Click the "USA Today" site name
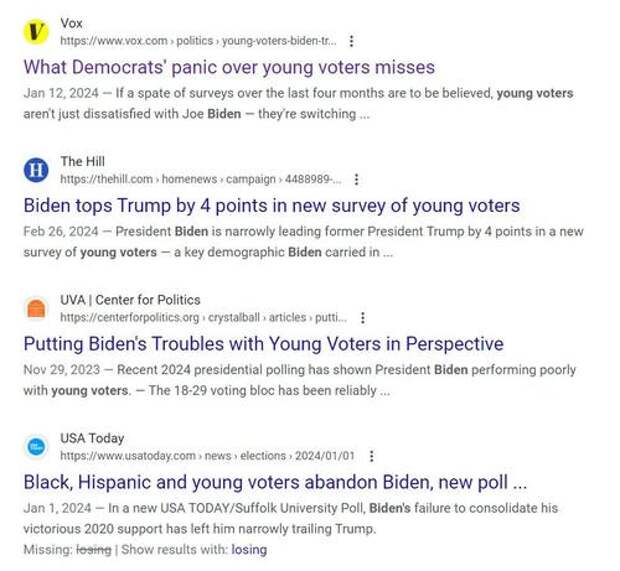The width and height of the screenshot is (620, 571). coord(92,437)
